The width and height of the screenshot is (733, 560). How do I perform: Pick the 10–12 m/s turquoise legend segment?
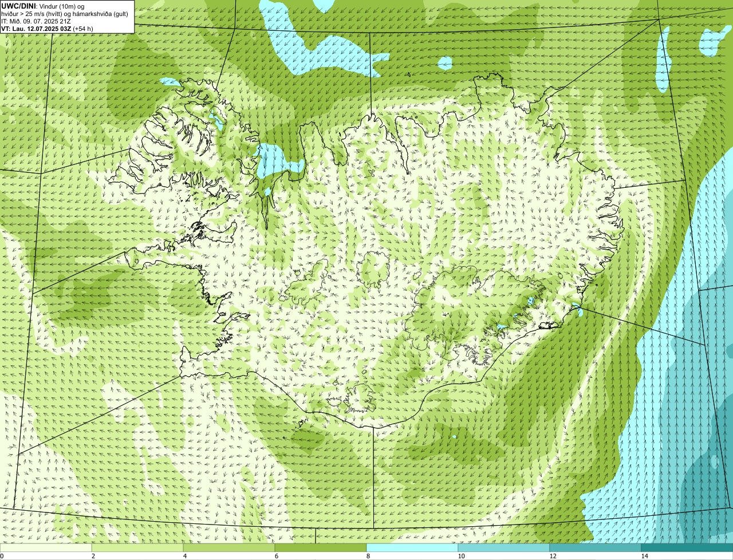504,547
